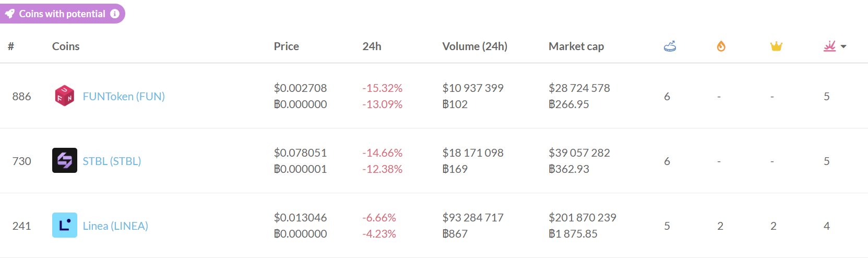Click the rocket icon in the purple badge
The image size is (868, 258).
coord(10,14)
